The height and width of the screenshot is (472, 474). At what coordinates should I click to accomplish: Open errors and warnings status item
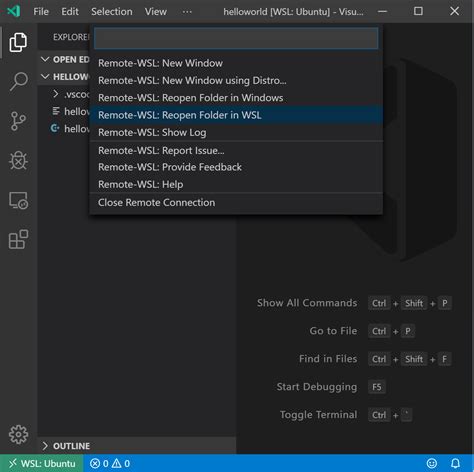point(110,463)
